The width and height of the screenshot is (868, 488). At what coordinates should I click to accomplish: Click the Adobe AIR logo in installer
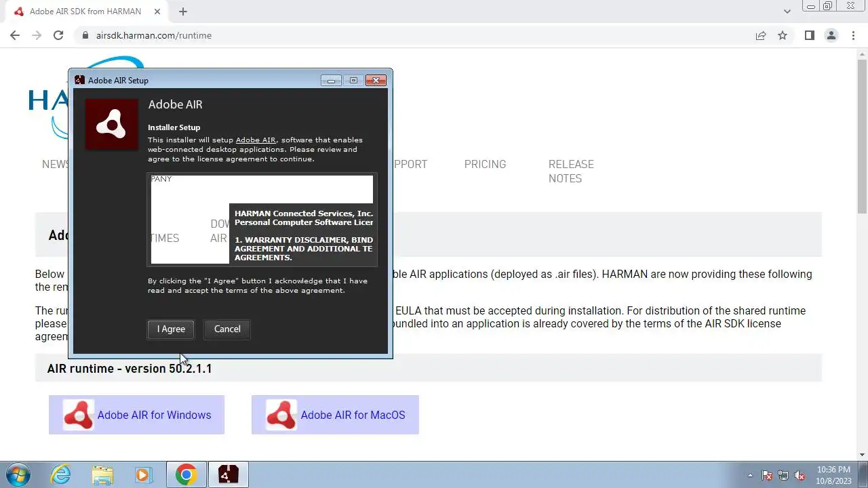click(111, 124)
